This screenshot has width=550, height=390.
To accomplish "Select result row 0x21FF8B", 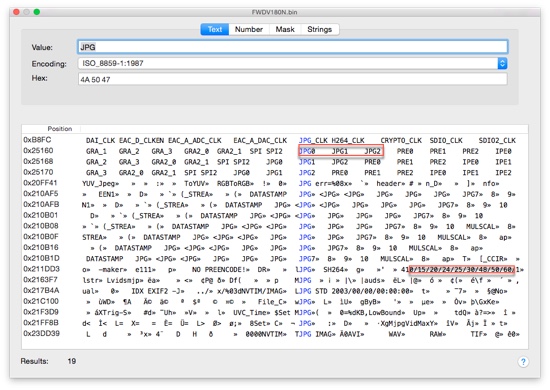I will click(x=275, y=323).
